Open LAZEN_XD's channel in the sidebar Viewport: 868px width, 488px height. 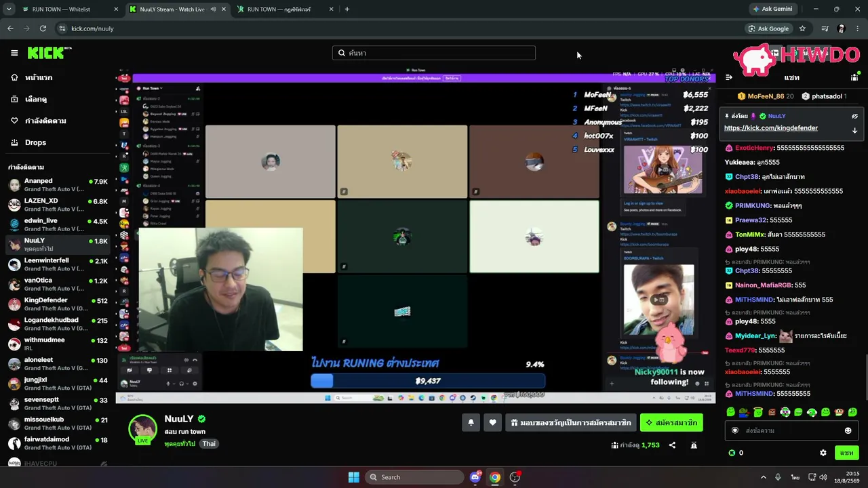click(57, 205)
